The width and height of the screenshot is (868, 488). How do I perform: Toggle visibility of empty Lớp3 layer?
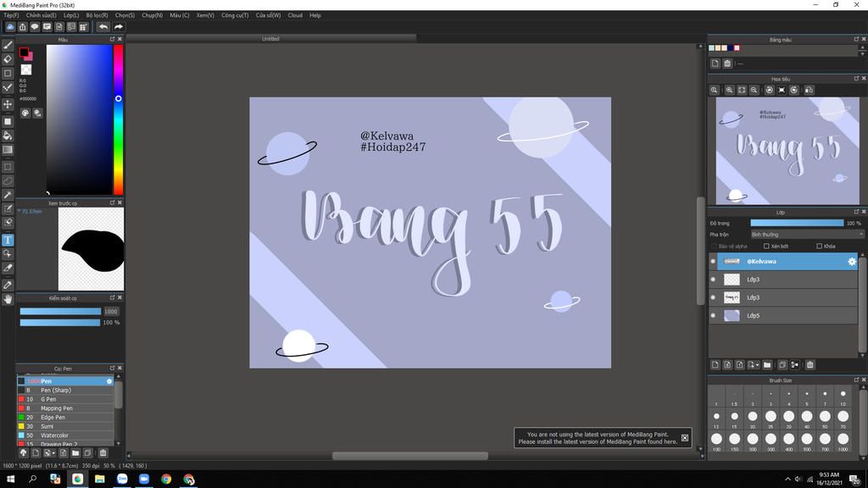(x=713, y=280)
